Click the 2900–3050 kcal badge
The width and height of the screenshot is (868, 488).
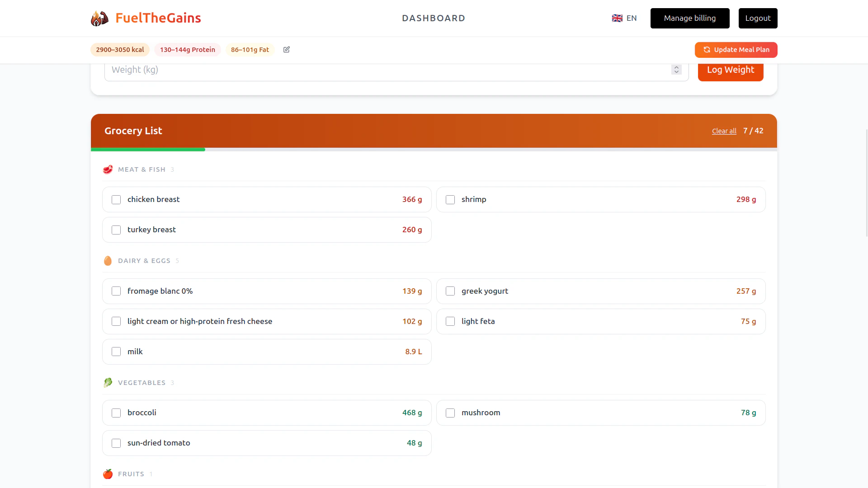120,50
